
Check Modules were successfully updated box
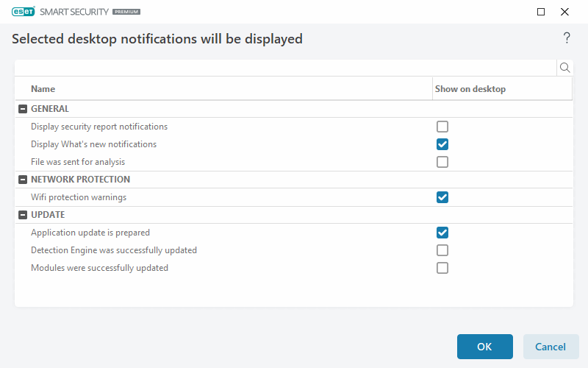click(x=442, y=268)
